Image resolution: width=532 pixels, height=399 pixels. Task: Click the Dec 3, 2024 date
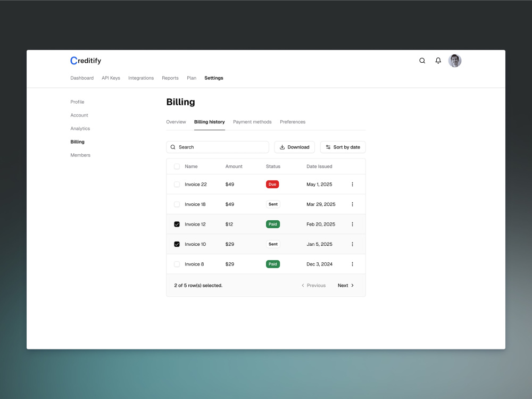point(319,264)
